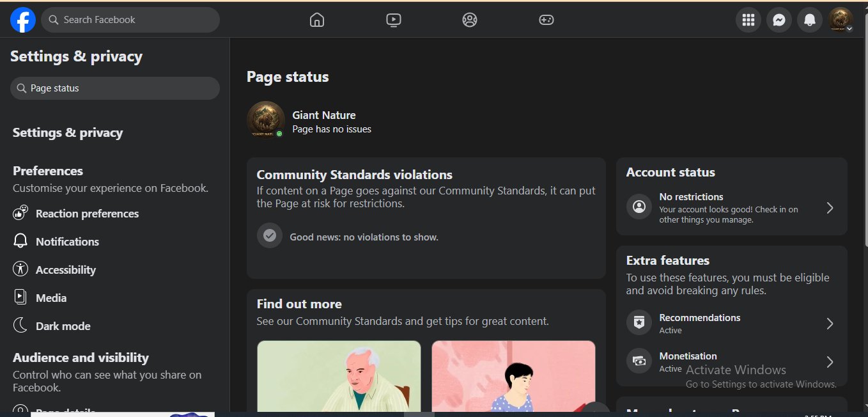Click the Monetisation money icon

pyautogui.click(x=639, y=361)
